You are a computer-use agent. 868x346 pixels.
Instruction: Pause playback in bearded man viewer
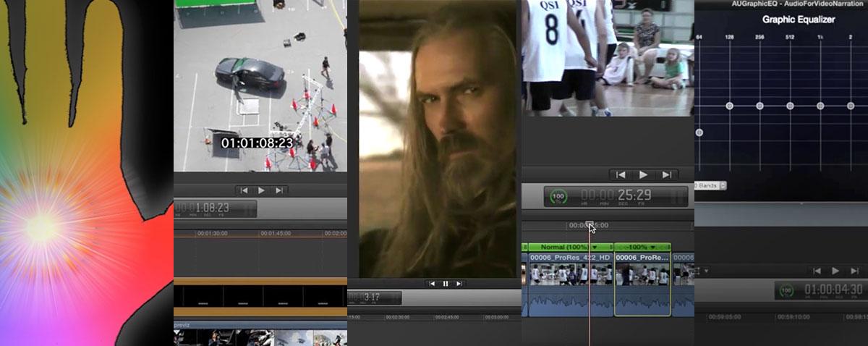446,284
